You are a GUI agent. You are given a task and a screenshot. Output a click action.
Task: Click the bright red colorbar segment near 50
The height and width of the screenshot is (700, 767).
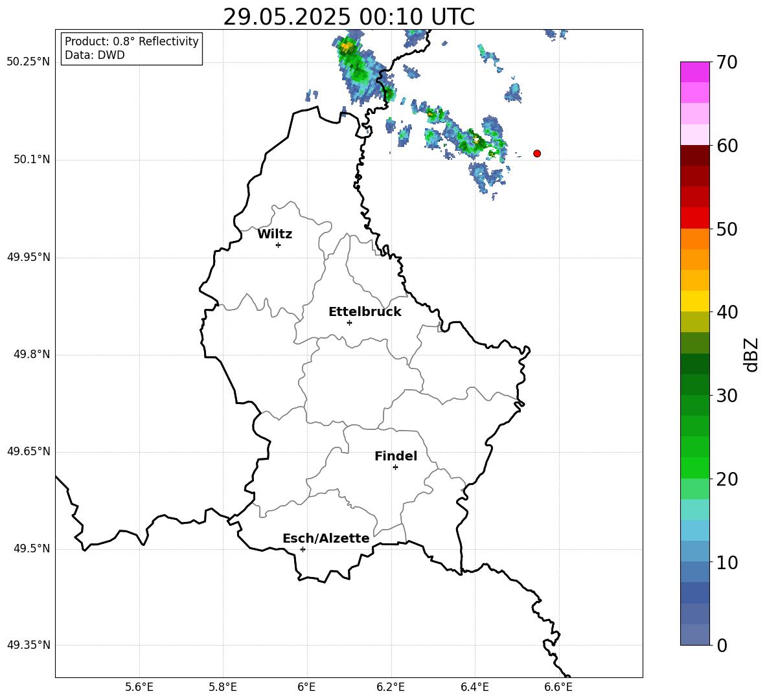(x=694, y=218)
